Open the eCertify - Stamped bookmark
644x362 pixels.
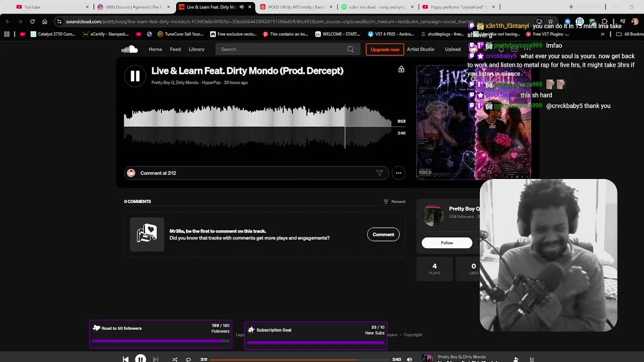tap(106, 34)
